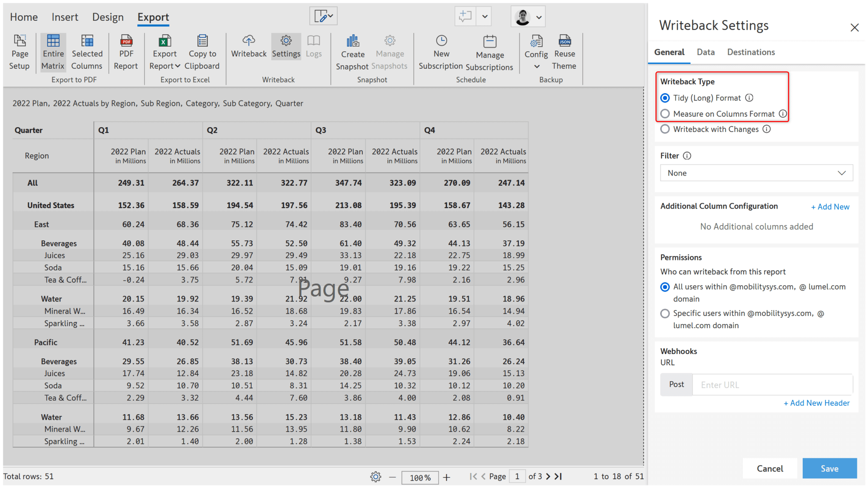Expand the Export Report dropdown arrow
868x488 pixels.
[x=178, y=66]
